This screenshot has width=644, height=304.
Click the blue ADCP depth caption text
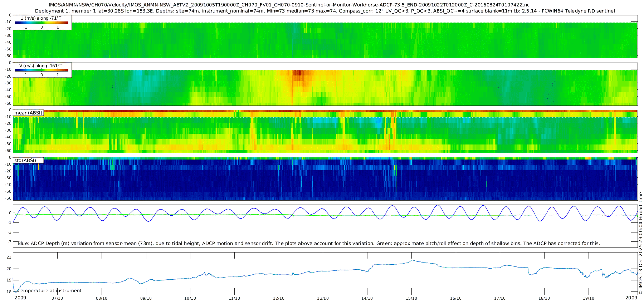pyautogui.click(x=308, y=244)
